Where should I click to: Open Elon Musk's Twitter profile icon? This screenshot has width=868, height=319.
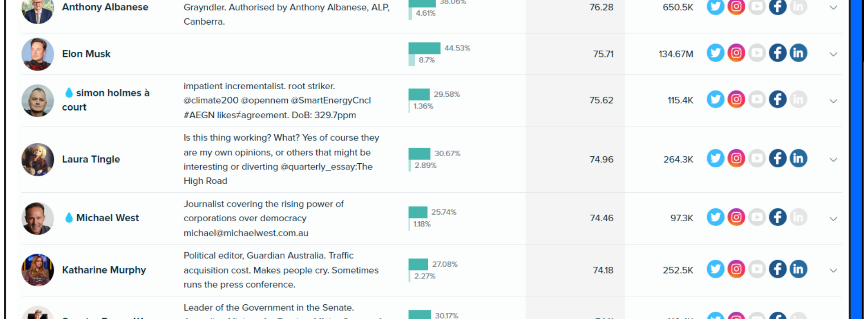pyautogui.click(x=715, y=53)
